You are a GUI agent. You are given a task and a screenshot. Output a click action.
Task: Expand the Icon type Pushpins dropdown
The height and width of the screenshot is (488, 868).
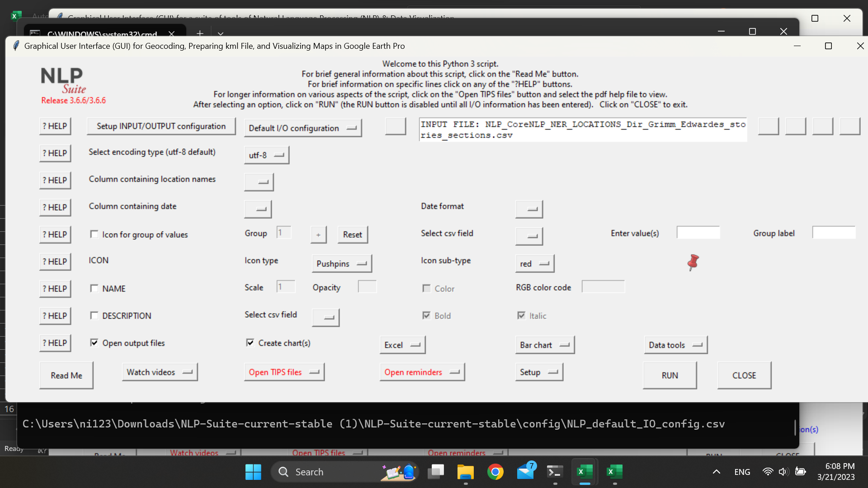(341, 263)
